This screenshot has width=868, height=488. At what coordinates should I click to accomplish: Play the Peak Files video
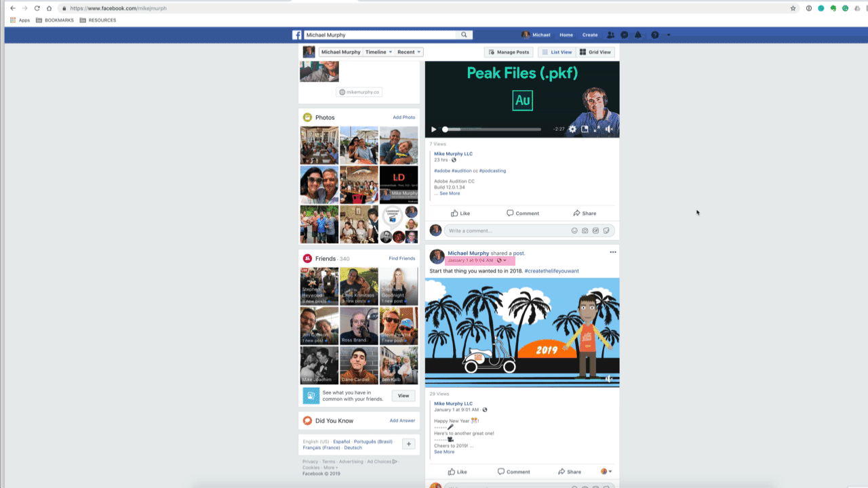click(x=434, y=129)
